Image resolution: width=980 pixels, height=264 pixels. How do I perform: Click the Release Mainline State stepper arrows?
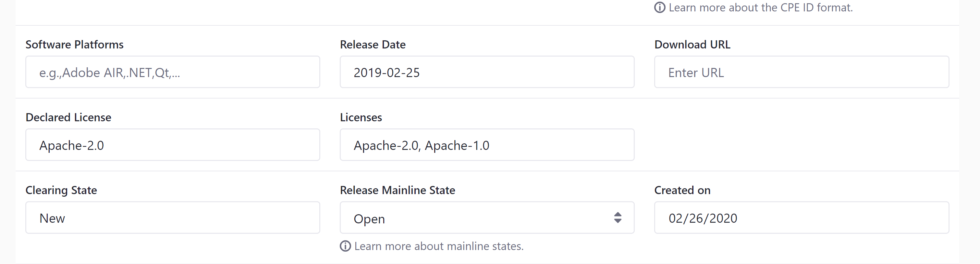619,218
